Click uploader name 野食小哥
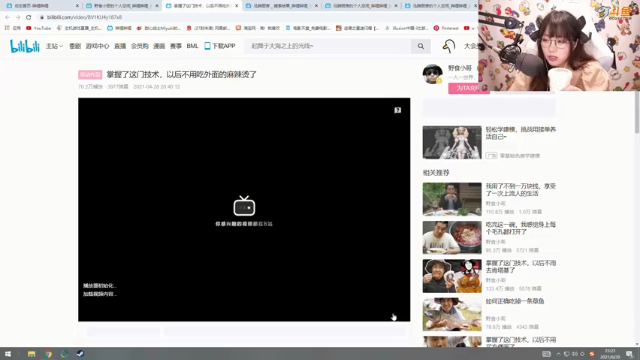The image size is (640, 360). [460, 68]
